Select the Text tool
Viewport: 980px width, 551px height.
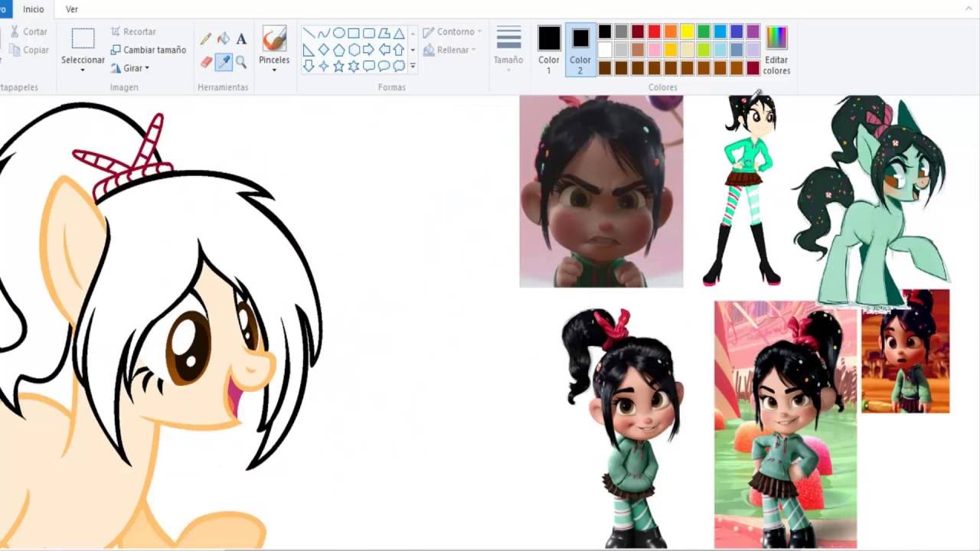click(x=241, y=38)
